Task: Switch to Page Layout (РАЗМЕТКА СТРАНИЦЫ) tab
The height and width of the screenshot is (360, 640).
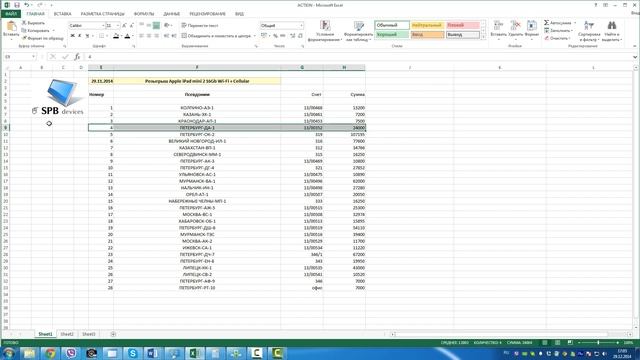Action: click(102, 14)
